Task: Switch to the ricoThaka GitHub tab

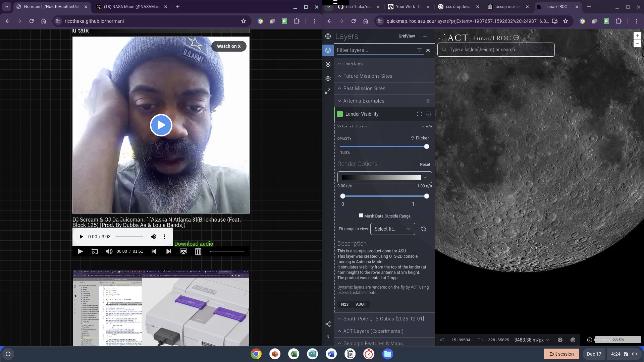Action: point(359,7)
